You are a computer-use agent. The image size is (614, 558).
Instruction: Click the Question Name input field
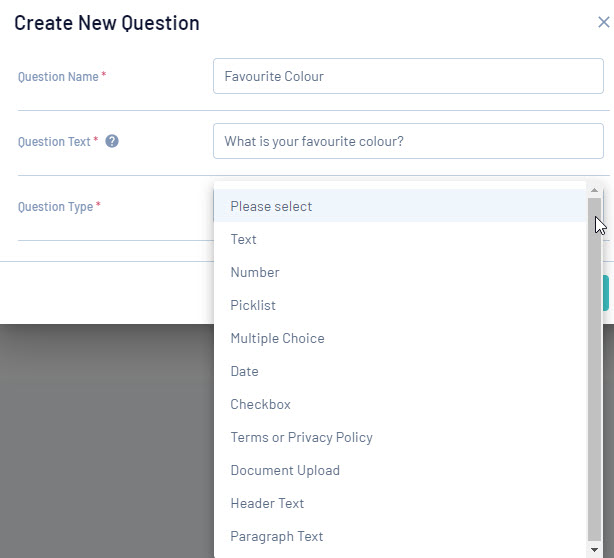coord(408,76)
